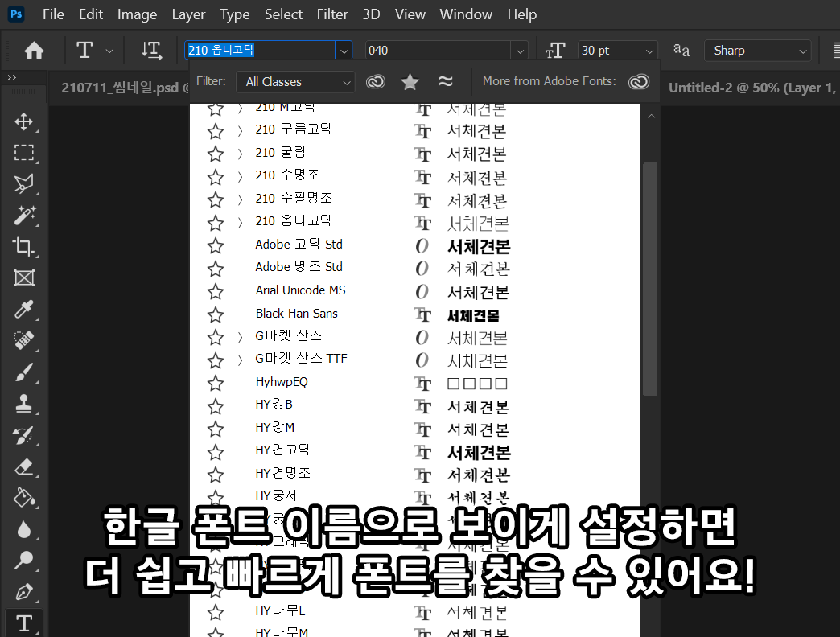Open the Sharp anti-aliasing dropdown
The width and height of the screenshot is (840, 637).
pos(757,51)
